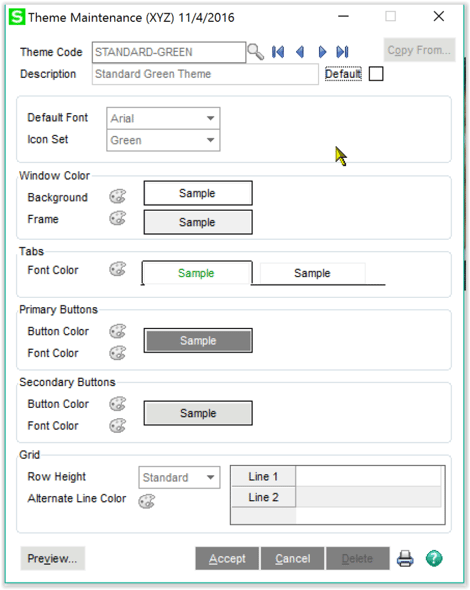Image resolution: width=470 pixels, height=590 pixels.
Task: Open Window Color Background palette
Action: tap(118, 196)
